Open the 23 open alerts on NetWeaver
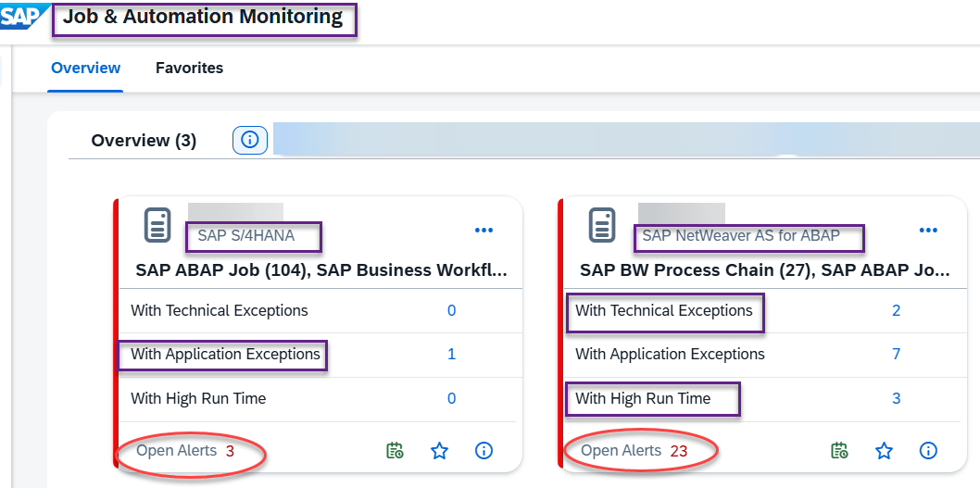The height and width of the screenshot is (488, 980). click(x=678, y=451)
